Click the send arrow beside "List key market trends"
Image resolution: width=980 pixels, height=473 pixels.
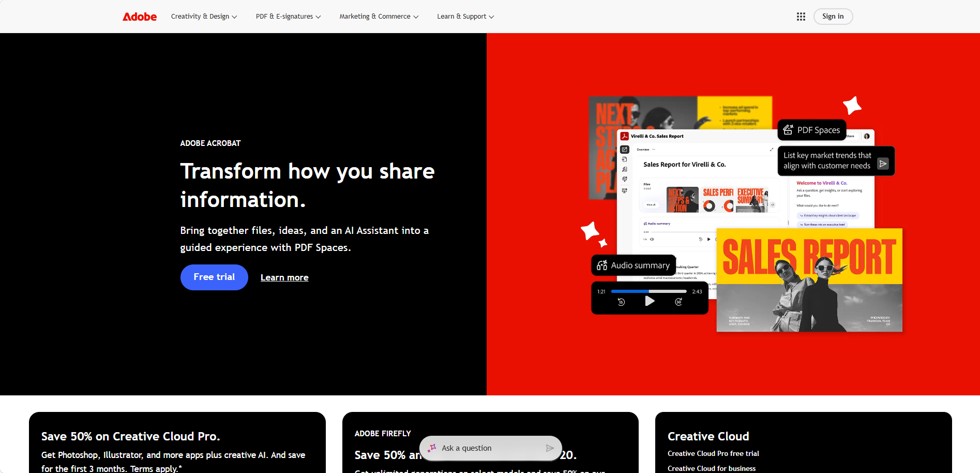click(x=883, y=164)
